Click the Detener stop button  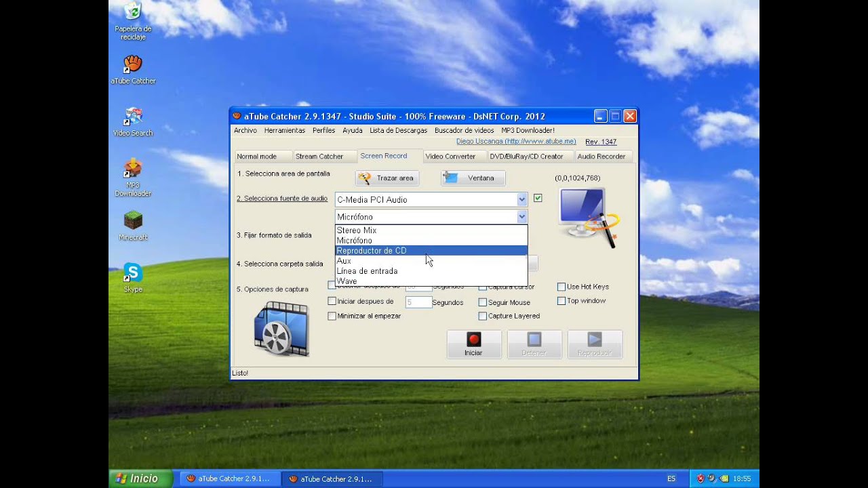[x=534, y=344]
